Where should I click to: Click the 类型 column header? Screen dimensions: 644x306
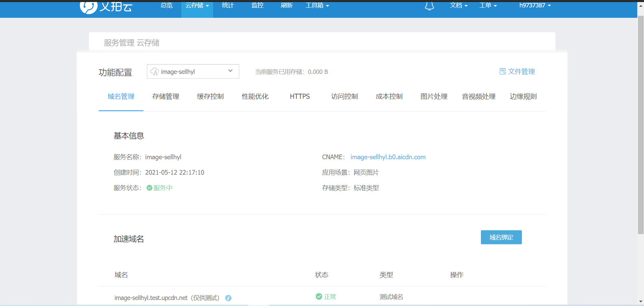click(x=386, y=275)
